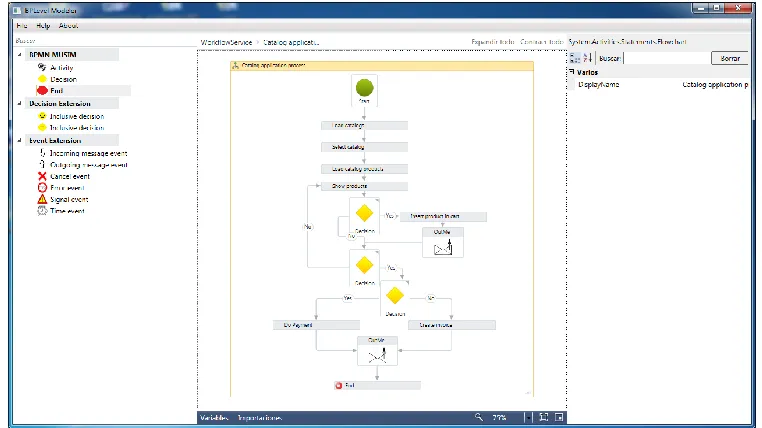Collapse the BPMN MUSIM toolbox group
762x428 pixels.
[x=20, y=54]
